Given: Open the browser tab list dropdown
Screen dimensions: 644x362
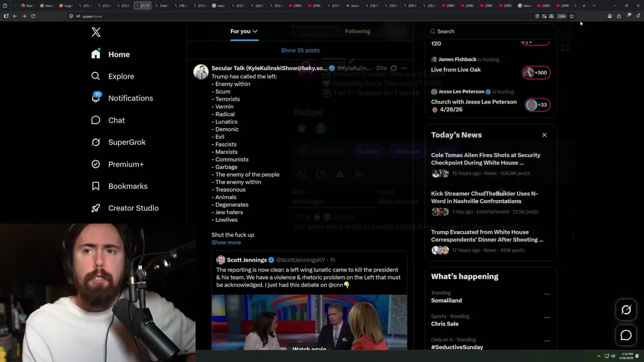Looking at the screenshot, I should 594,6.
